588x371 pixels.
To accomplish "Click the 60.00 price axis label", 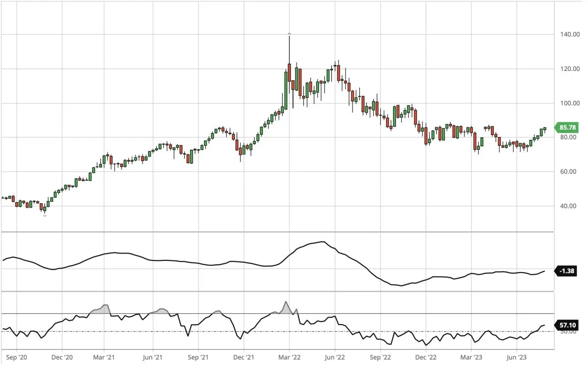I will click(x=567, y=172).
